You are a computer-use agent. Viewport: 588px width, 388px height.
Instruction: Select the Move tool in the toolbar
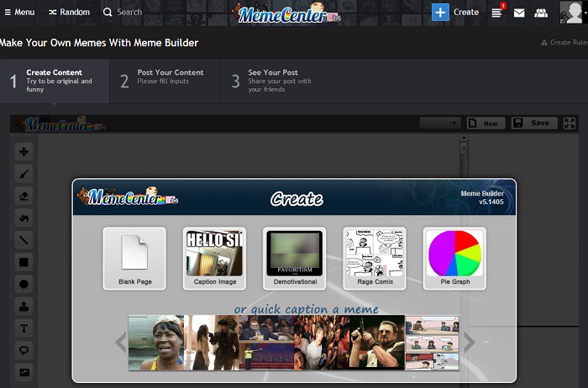[x=24, y=152]
